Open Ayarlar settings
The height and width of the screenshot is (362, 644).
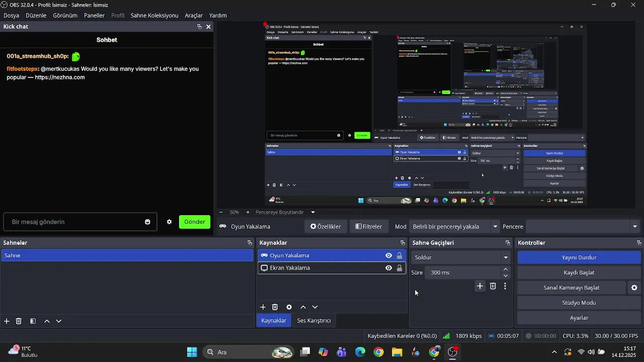coord(579,318)
